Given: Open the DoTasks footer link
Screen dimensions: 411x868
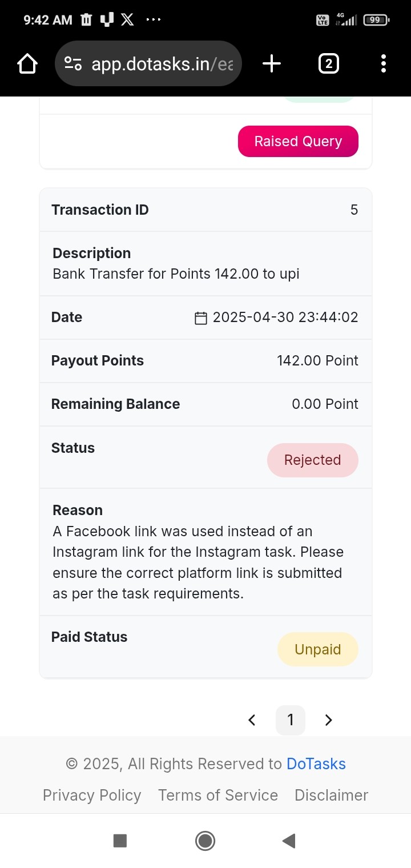Looking at the screenshot, I should tap(316, 764).
